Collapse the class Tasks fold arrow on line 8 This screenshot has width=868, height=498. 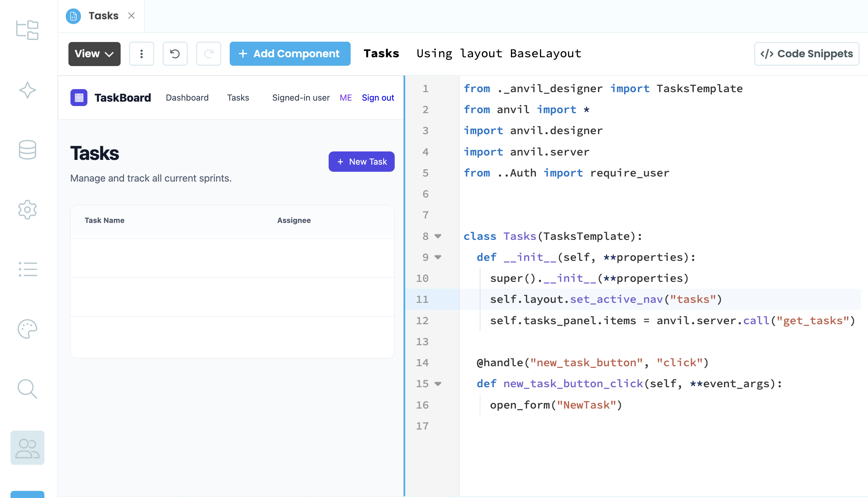coord(438,236)
